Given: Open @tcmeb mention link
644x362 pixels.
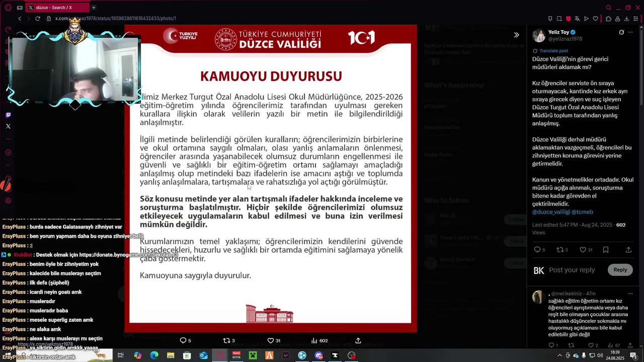Looking at the screenshot, I should point(582,212).
